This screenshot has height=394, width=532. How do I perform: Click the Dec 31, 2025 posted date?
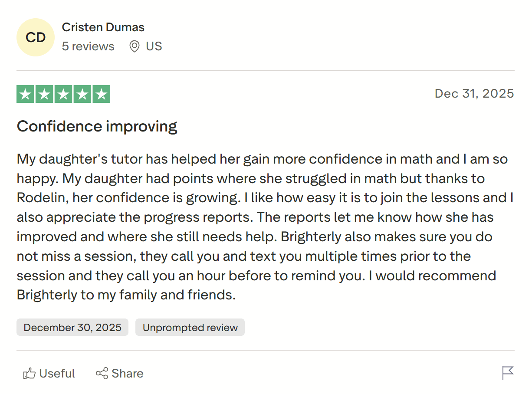tap(474, 94)
